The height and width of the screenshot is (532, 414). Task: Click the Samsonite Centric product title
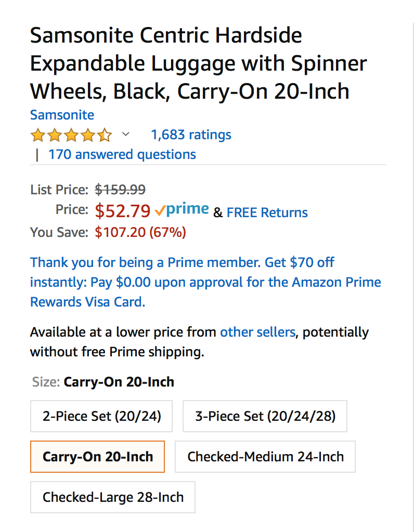point(199,63)
